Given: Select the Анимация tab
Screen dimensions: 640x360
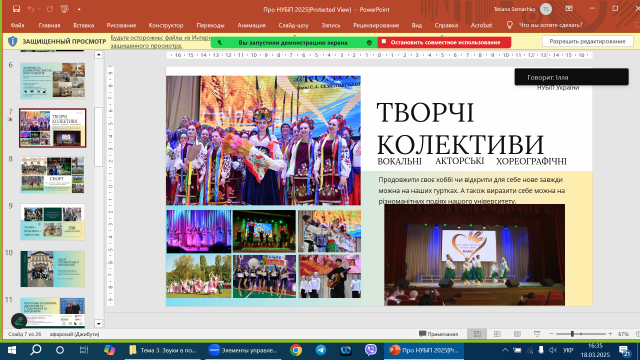Looking at the screenshot, I should pyautogui.click(x=251, y=25).
